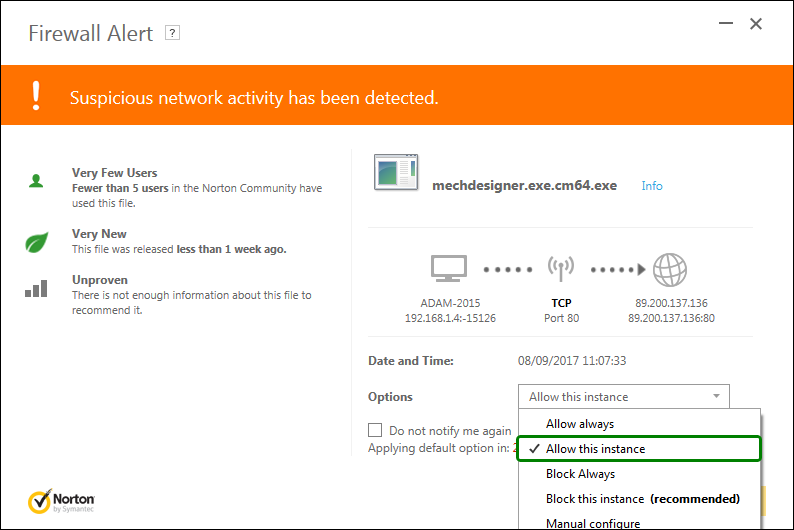This screenshot has height=530, width=794.
Task: Choose Manual configure option
Action: 639,522
